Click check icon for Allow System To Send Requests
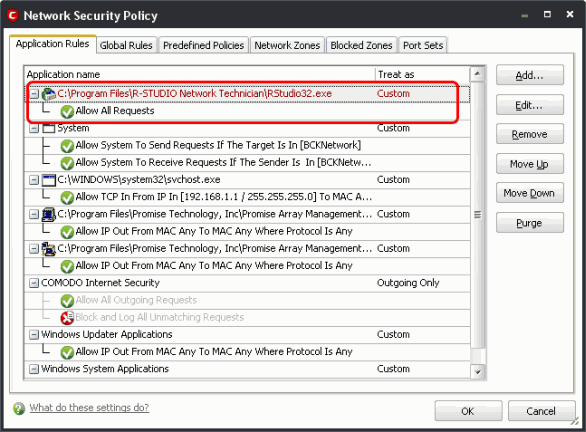The image size is (586, 432). coord(67,146)
